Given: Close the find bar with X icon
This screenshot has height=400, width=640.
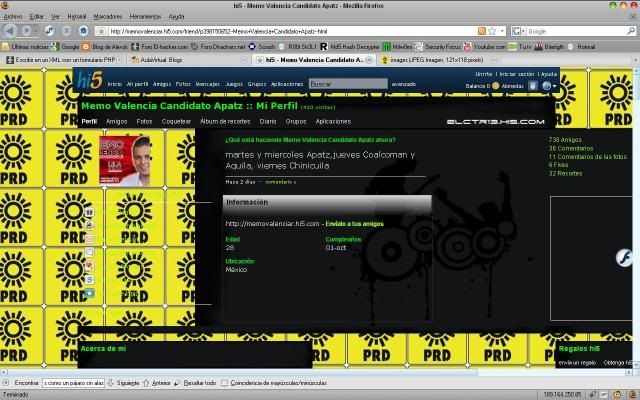Looking at the screenshot, I should (6, 382).
